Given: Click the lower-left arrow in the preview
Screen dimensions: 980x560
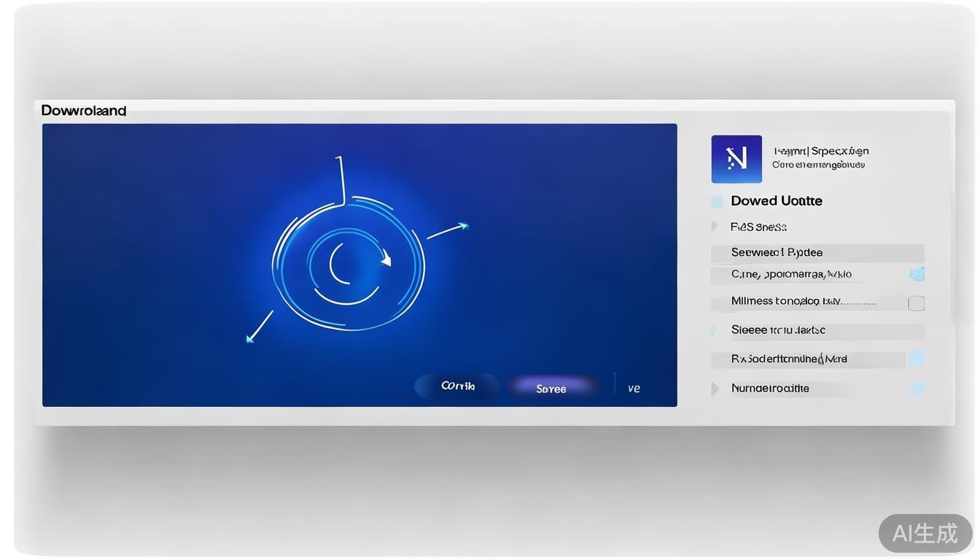Looking at the screenshot, I should [x=259, y=326].
